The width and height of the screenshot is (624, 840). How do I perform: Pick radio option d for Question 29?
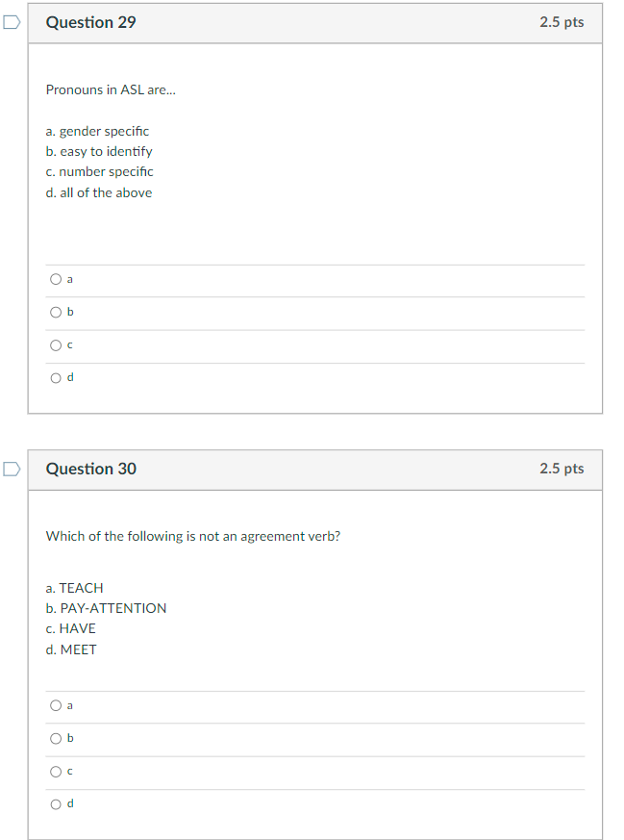click(x=56, y=378)
